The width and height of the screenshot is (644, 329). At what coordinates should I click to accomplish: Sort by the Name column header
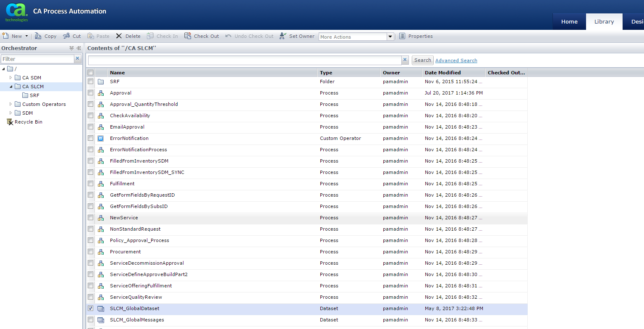click(x=213, y=73)
